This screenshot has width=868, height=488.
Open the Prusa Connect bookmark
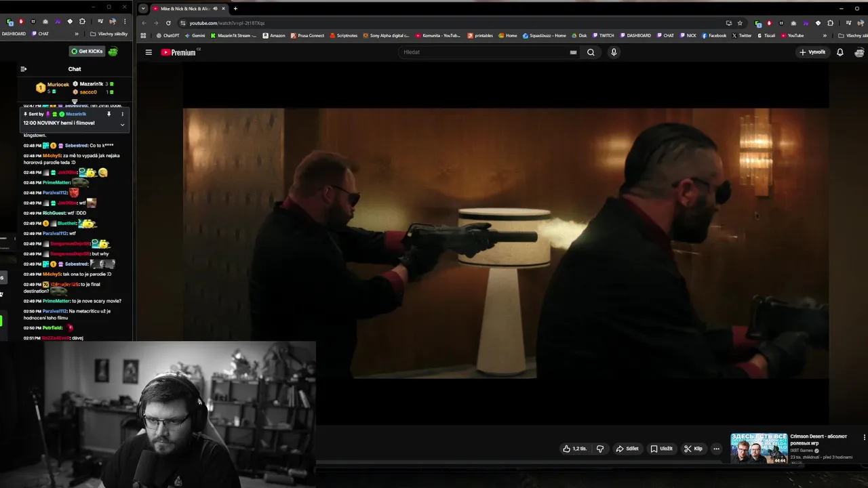(x=307, y=35)
